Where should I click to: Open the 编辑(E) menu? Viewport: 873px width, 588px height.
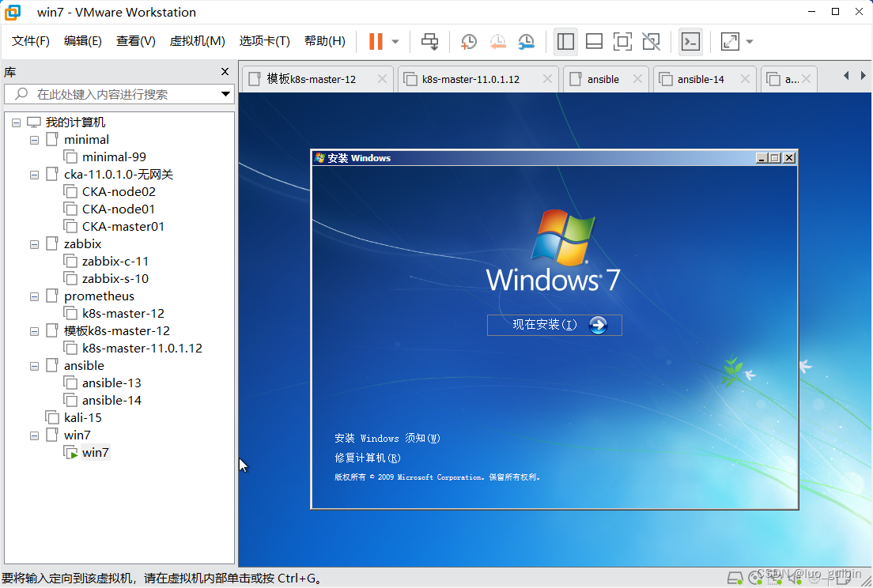click(x=83, y=41)
